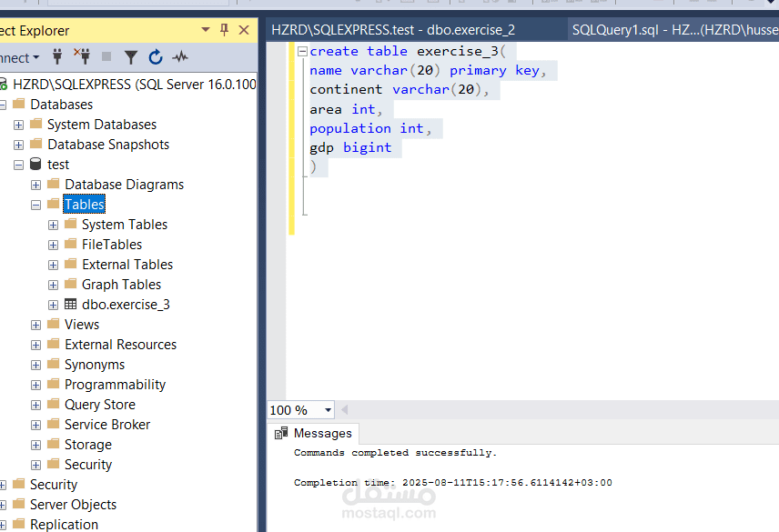The height and width of the screenshot is (532, 779).
Task: Click on 'continent varchar(20),' code line
Action: pyautogui.click(x=400, y=90)
